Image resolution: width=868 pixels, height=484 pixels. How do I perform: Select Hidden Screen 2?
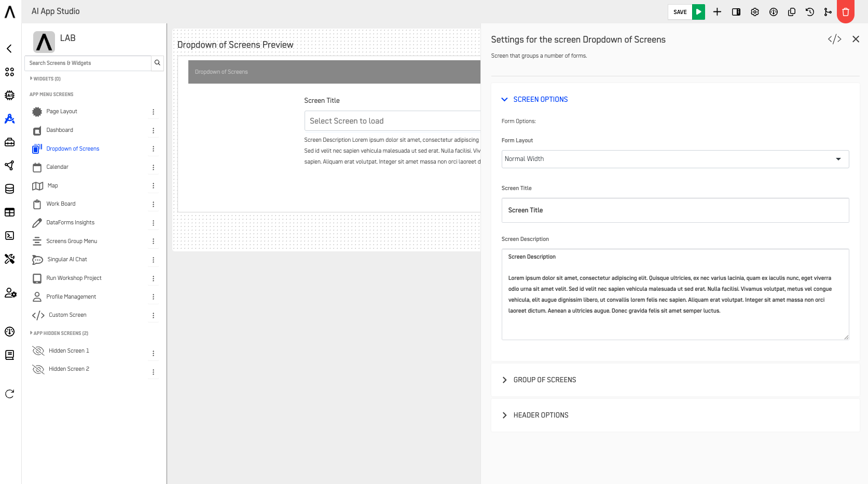tap(68, 369)
